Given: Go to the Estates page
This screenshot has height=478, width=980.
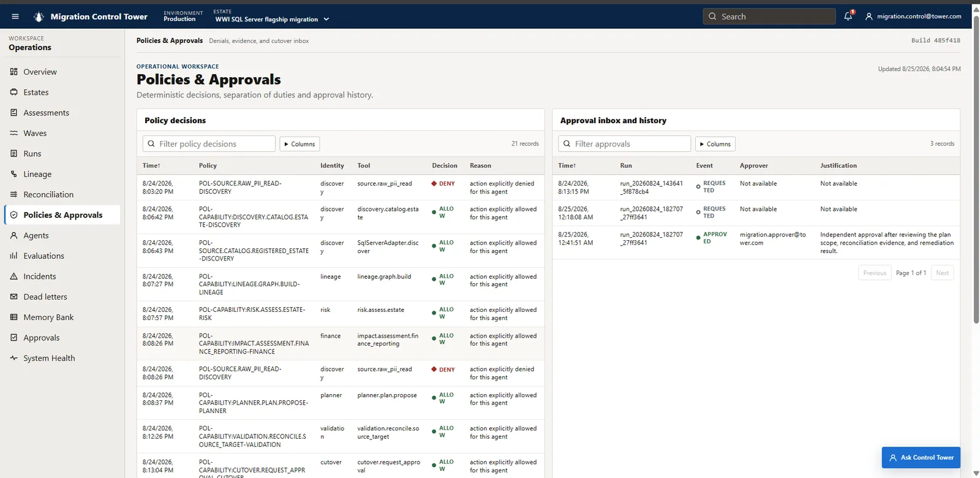Looking at the screenshot, I should [36, 93].
